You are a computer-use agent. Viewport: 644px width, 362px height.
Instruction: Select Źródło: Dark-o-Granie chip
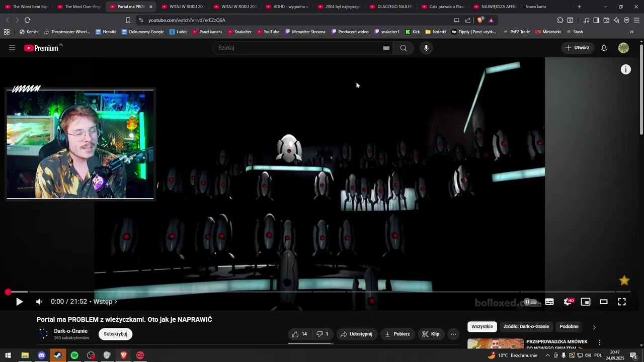click(526, 327)
